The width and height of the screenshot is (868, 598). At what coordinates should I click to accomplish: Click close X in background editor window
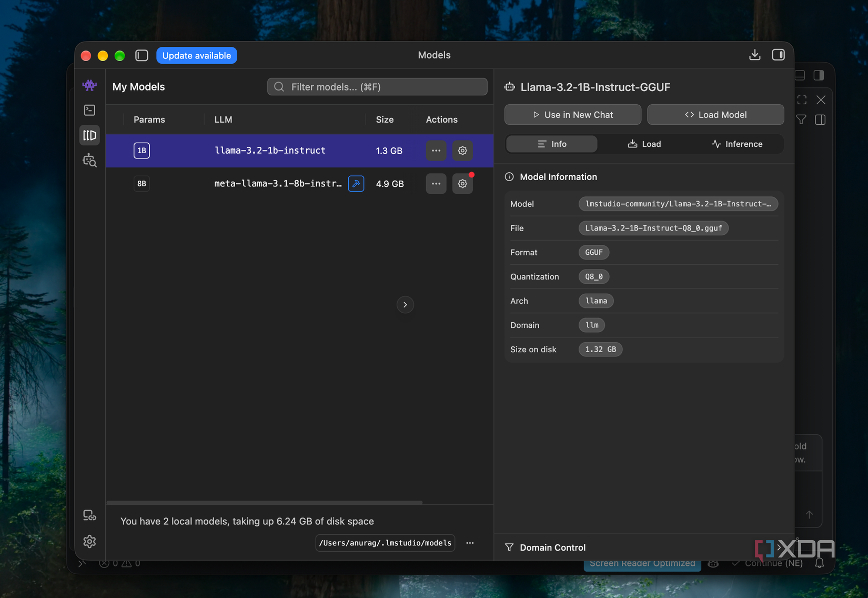pos(821,99)
